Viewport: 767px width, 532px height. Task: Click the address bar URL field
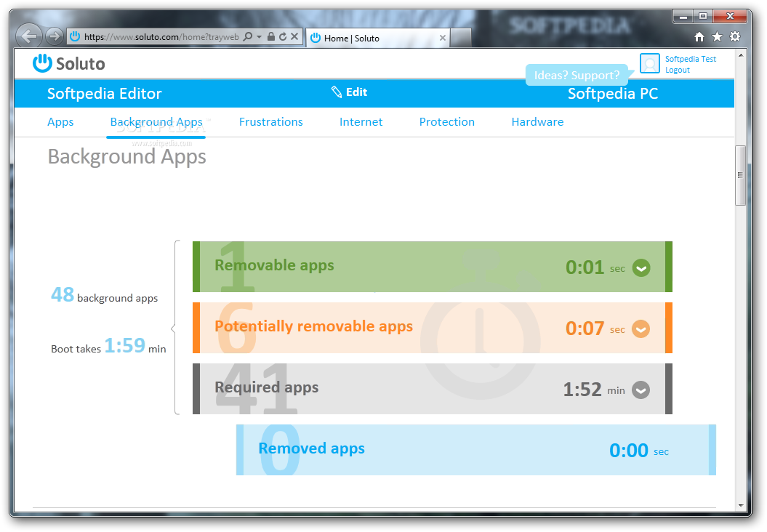161,37
